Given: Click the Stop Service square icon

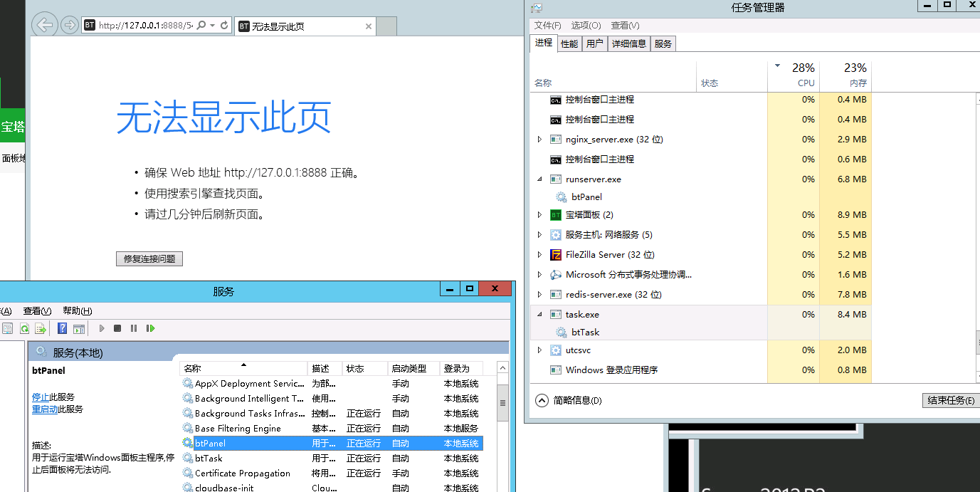Looking at the screenshot, I should (117, 328).
